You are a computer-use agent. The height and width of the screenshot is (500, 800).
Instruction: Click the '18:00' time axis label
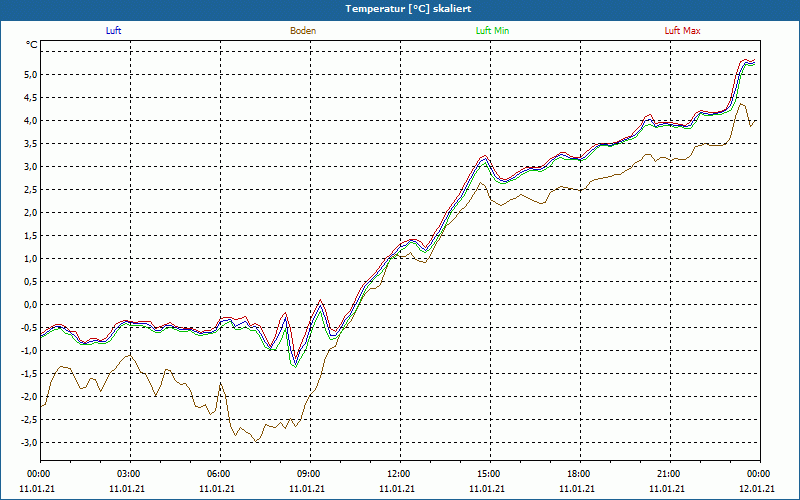pos(580,474)
